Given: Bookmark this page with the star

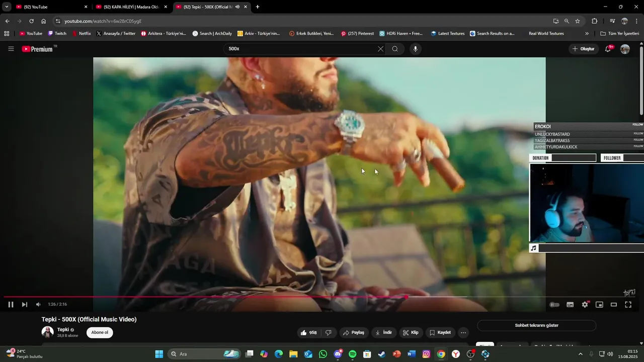Looking at the screenshot, I should (x=578, y=21).
